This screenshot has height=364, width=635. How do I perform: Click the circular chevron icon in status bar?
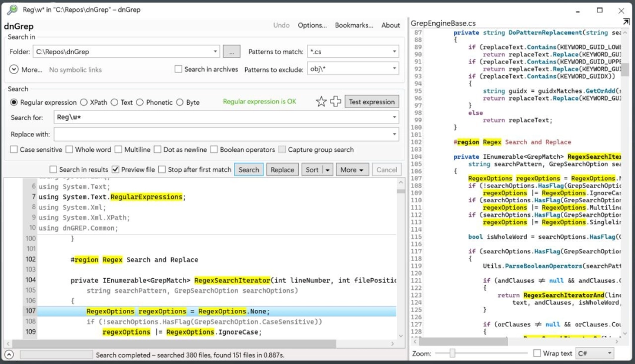point(9,355)
